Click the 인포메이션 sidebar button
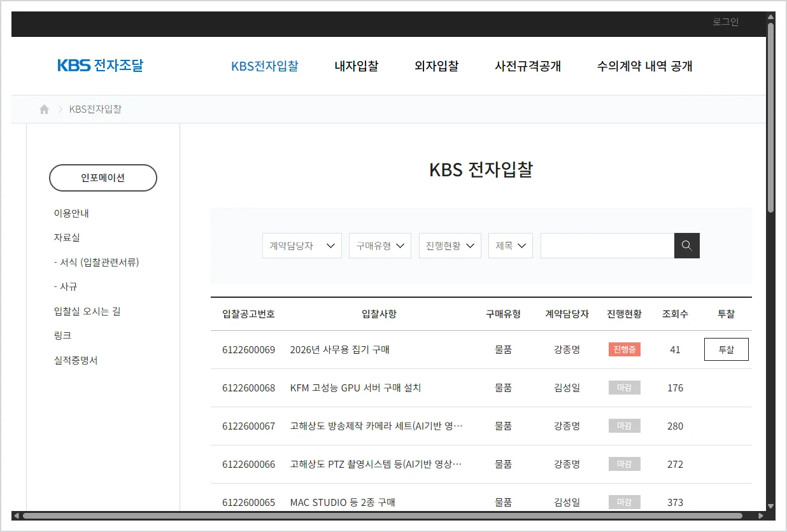Screen dimensions: 787x532 [x=103, y=178]
